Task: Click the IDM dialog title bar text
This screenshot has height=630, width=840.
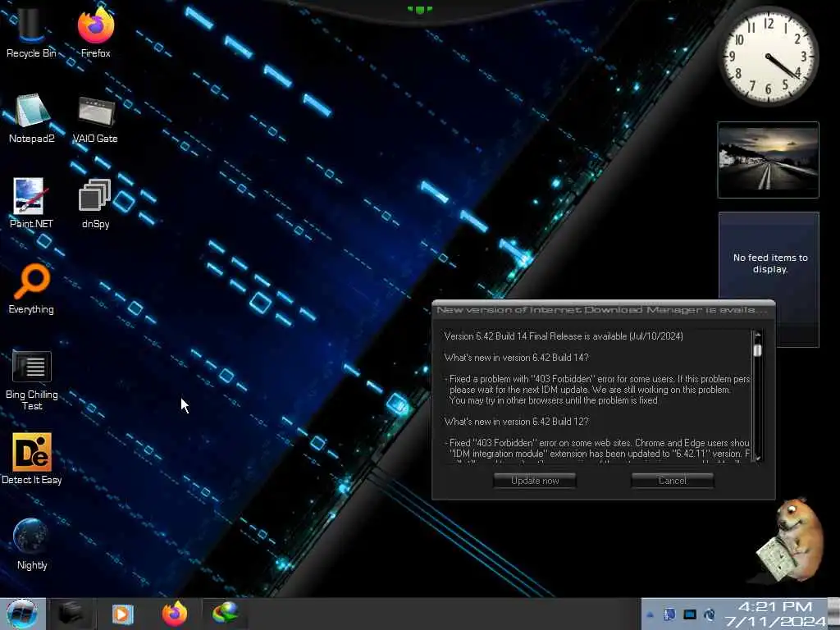Action: click(x=602, y=309)
